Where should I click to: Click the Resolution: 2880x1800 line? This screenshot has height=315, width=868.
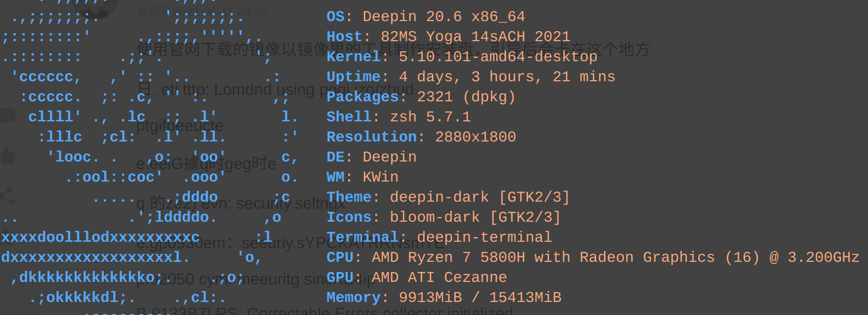(x=421, y=137)
